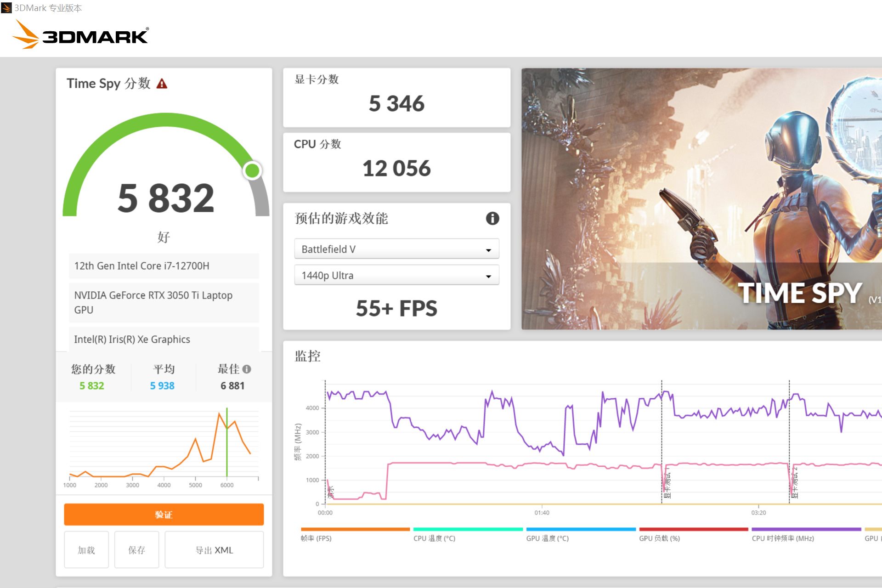Click the 导出 XML button
Viewport: 882px width, 588px height.
pyautogui.click(x=214, y=550)
